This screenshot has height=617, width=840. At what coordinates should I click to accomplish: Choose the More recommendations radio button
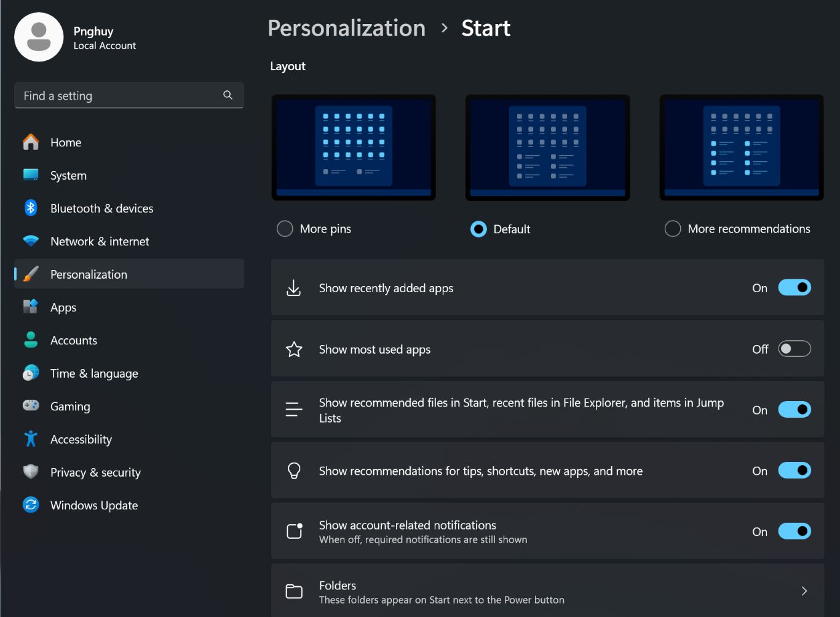673,229
